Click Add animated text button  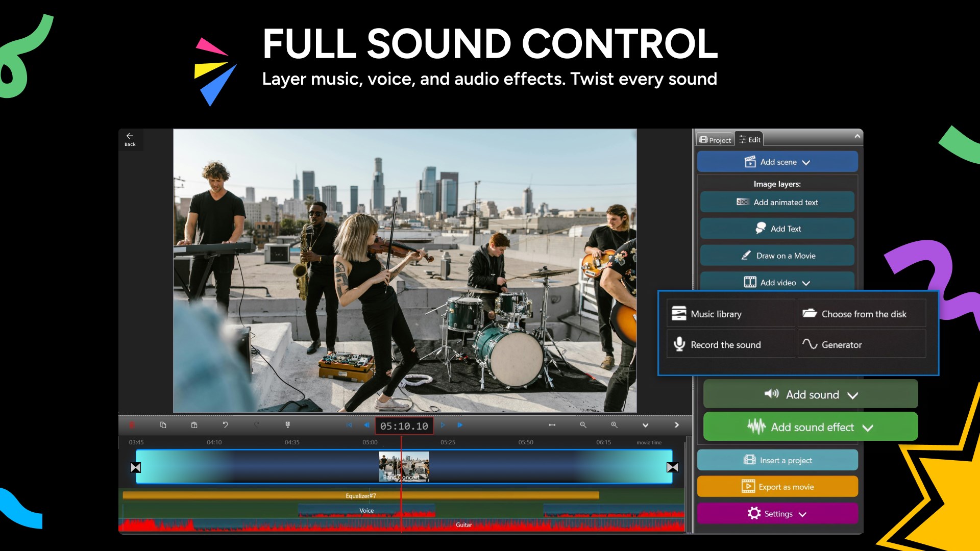(777, 202)
